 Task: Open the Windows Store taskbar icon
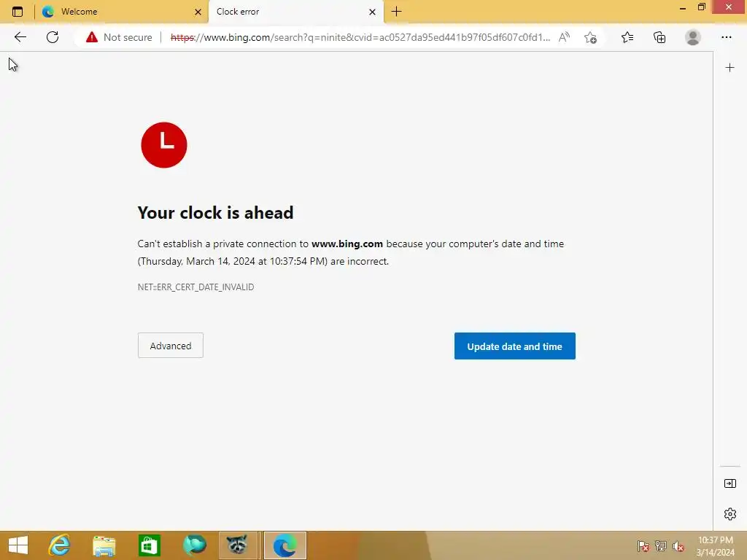click(x=149, y=545)
